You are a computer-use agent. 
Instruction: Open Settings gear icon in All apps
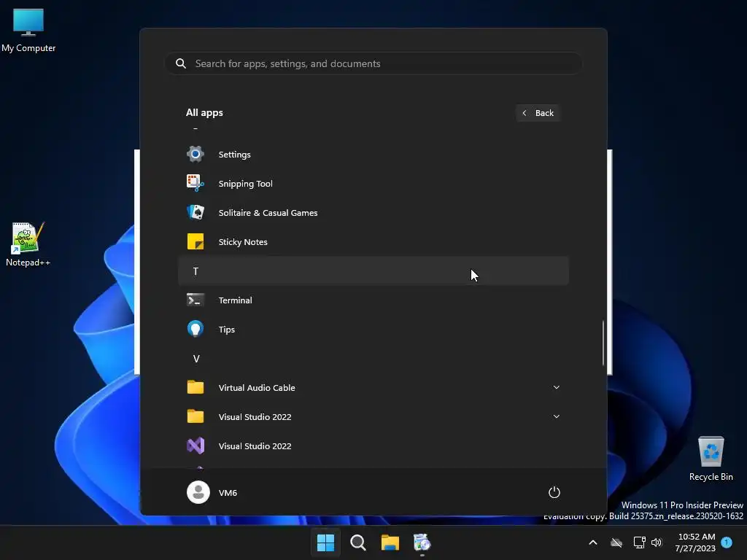tap(196, 155)
